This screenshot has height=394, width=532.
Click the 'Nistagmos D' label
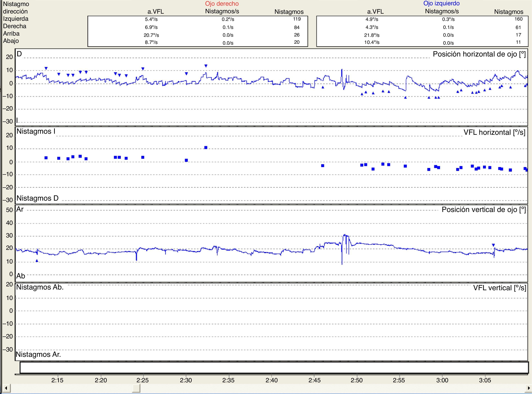[37, 198]
